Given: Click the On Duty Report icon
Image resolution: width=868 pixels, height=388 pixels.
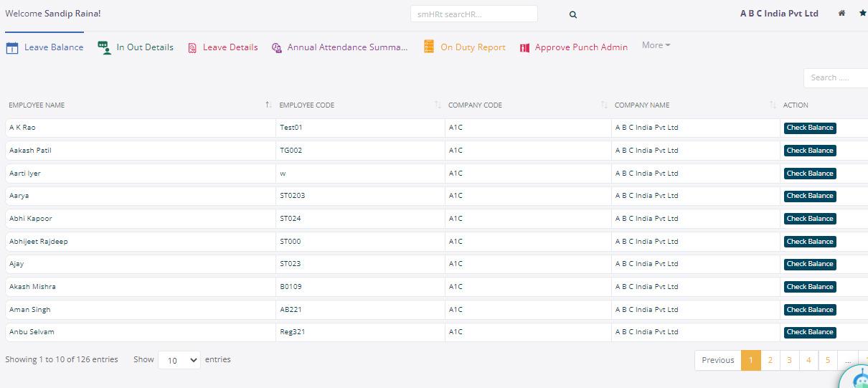Looking at the screenshot, I should [x=429, y=47].
